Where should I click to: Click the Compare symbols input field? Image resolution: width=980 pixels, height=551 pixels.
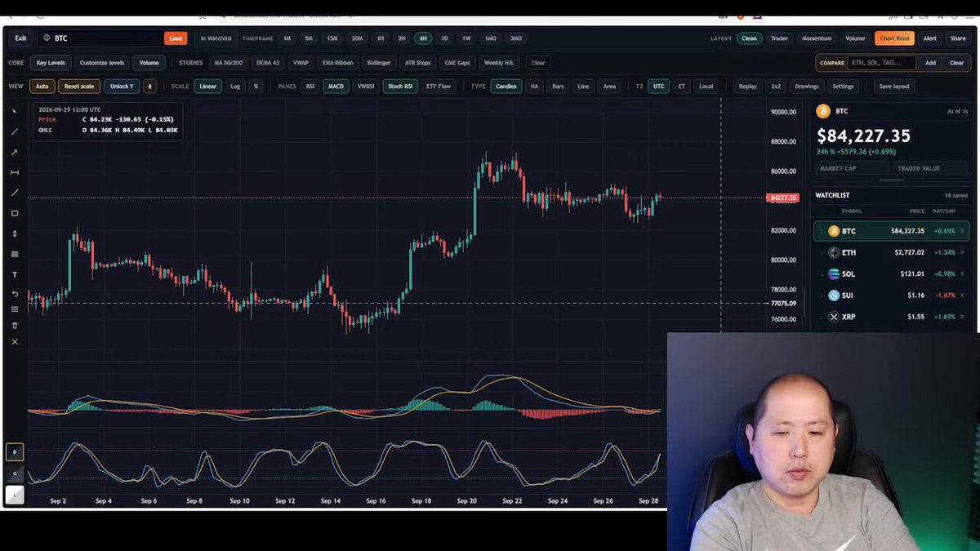pos(881,62)
